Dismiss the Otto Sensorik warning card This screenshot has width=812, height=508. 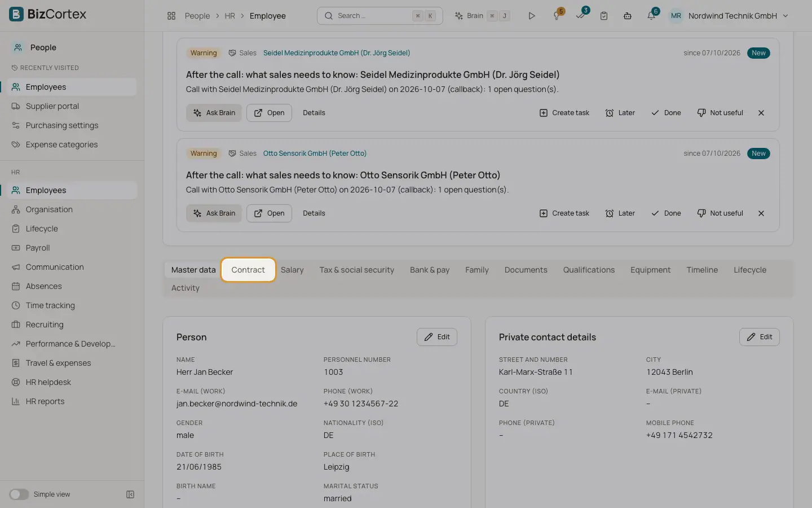point(761,213)
